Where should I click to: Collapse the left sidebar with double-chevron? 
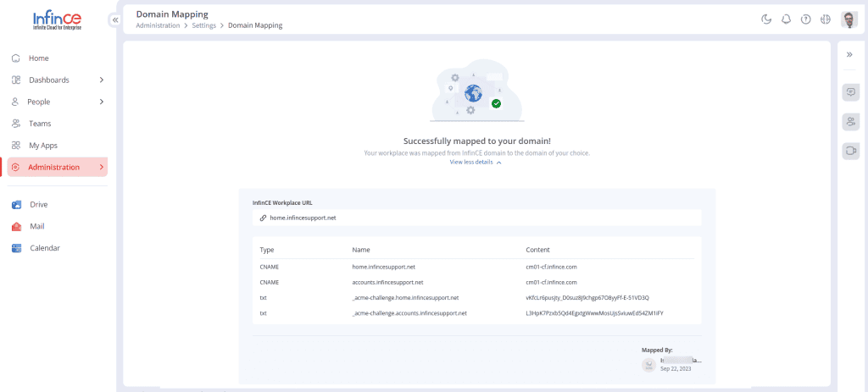tap(115, 20)
